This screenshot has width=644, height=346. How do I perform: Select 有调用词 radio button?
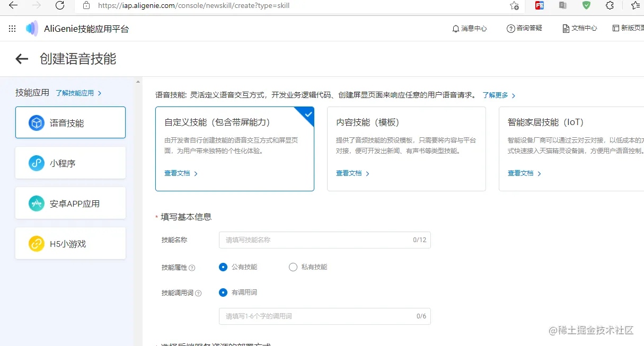(x=223, y=292)
